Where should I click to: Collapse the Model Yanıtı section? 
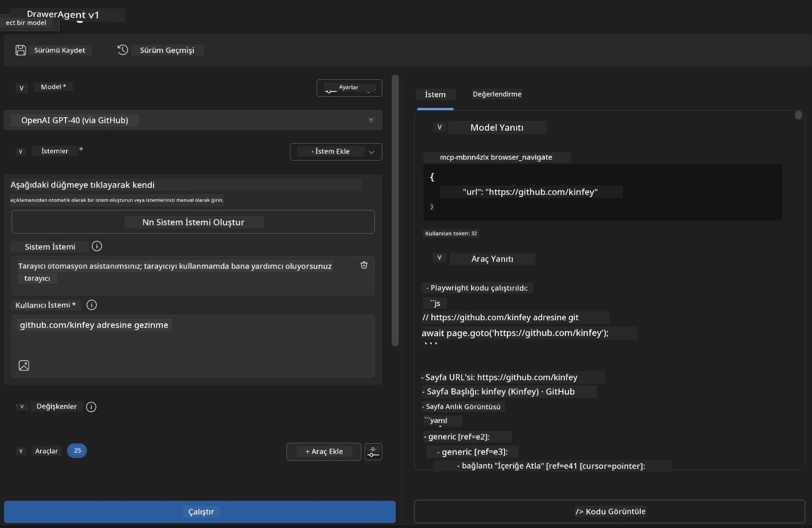tap(439, 127)
